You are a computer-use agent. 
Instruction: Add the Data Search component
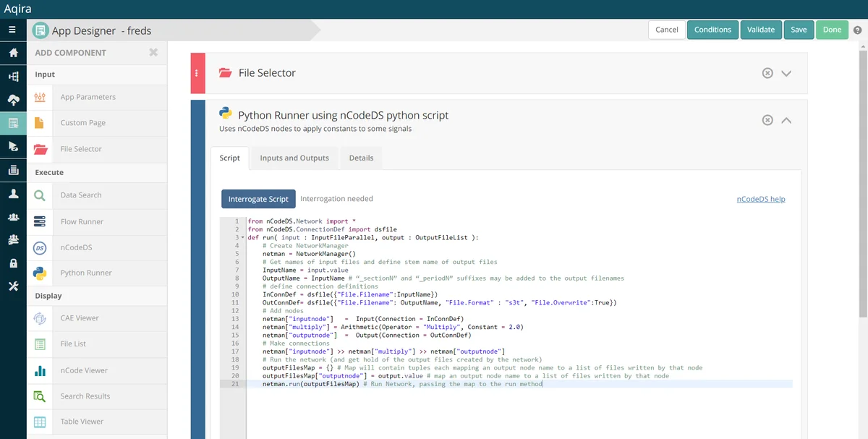97,195
